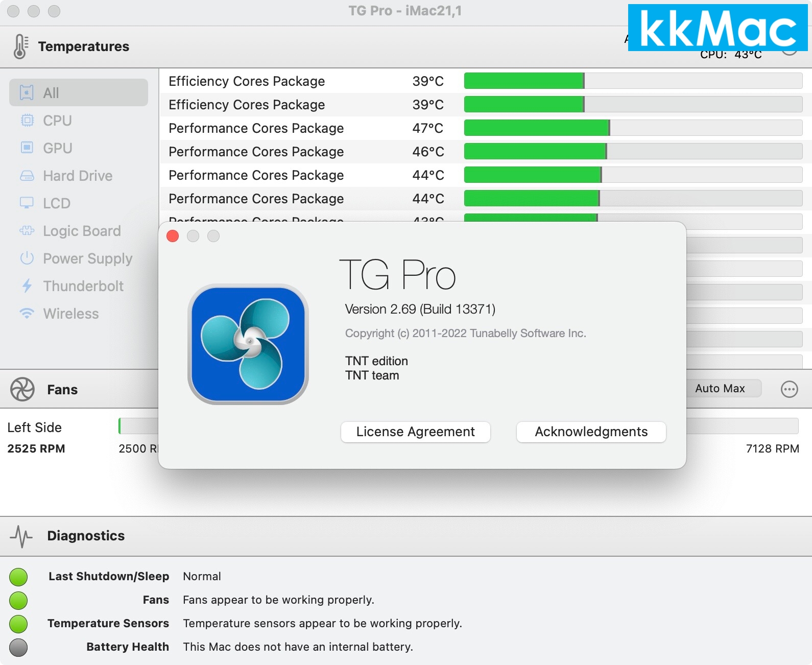The image size is (812, 665).
Task: Click the 47°C Performance Cores bar
Action: click(x=633, y=128)
